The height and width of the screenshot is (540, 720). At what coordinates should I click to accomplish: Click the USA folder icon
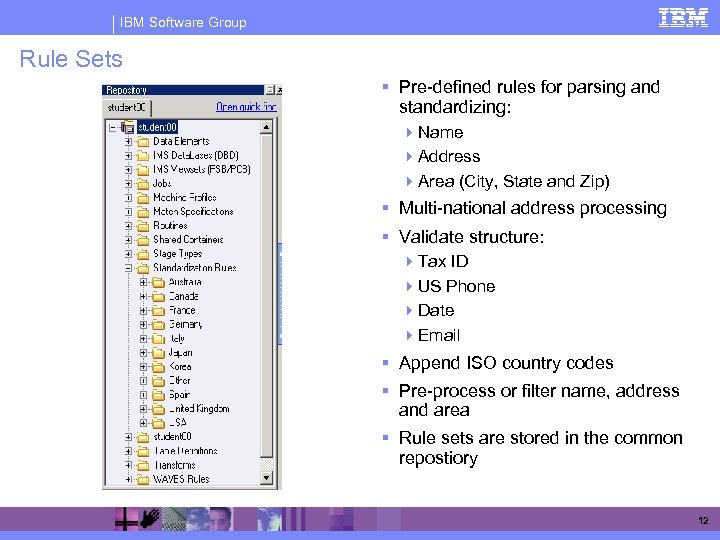(x=158, y=423)
